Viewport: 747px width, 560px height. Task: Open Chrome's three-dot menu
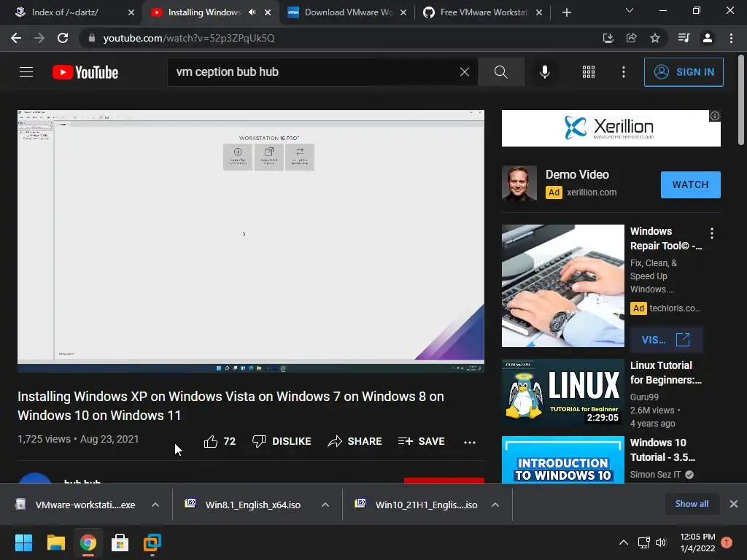click(x=731, y=38)
